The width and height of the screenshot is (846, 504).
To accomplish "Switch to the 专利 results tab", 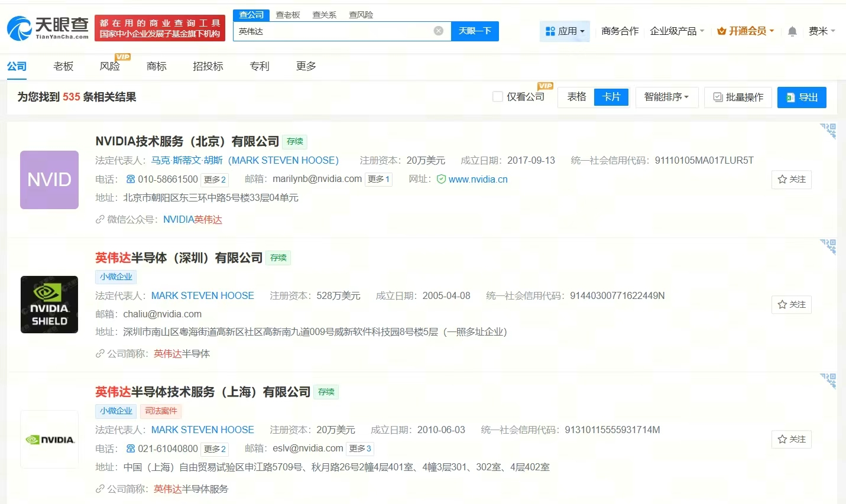I will click(260, 66).
